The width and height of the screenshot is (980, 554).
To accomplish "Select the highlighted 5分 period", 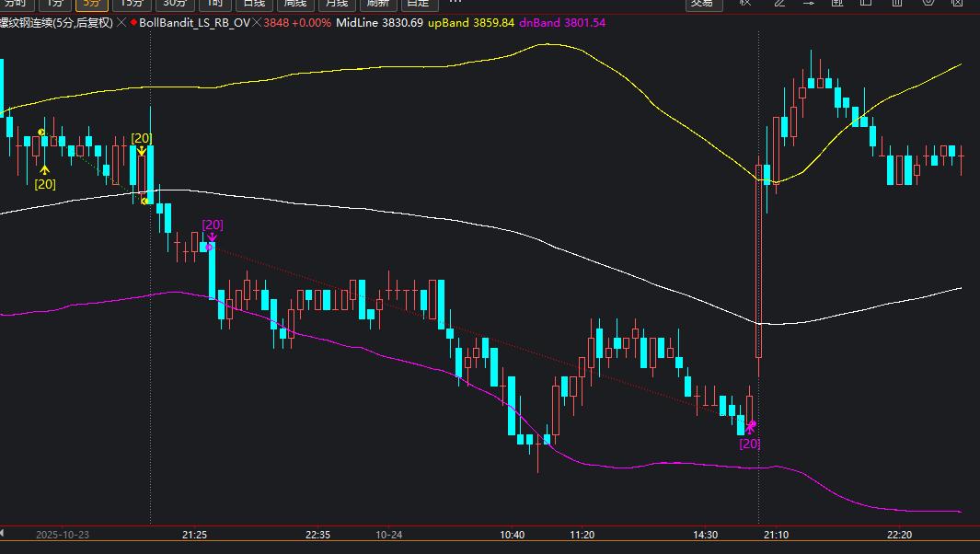I will 91,4.
